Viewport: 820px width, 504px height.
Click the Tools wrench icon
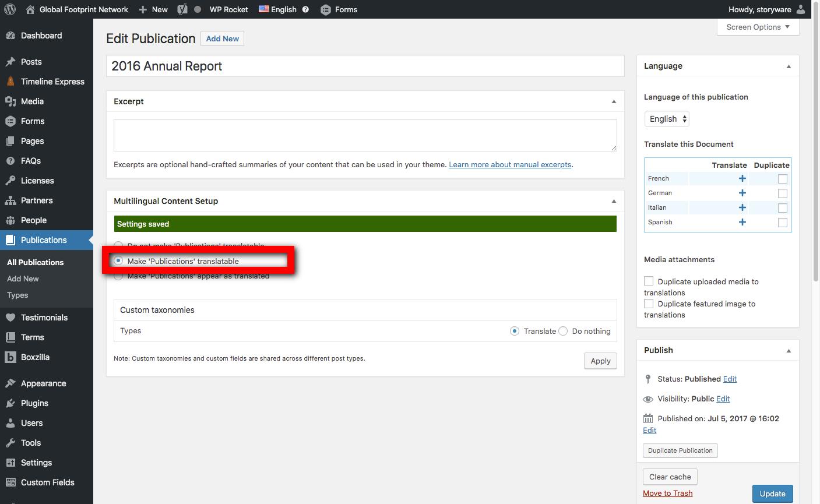[x=10, y=443]
